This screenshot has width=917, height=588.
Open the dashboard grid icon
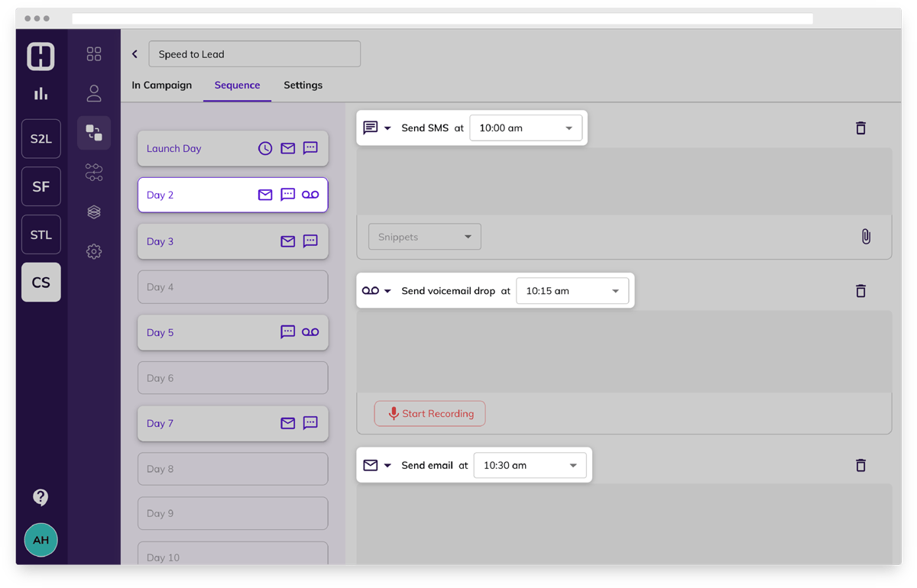click(93, 53)
